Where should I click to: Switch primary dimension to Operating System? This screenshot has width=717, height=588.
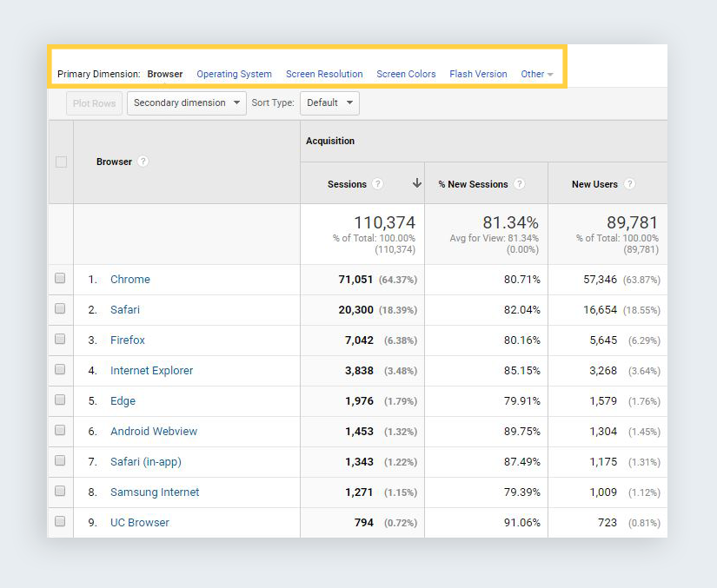click(x=234, y=74)
